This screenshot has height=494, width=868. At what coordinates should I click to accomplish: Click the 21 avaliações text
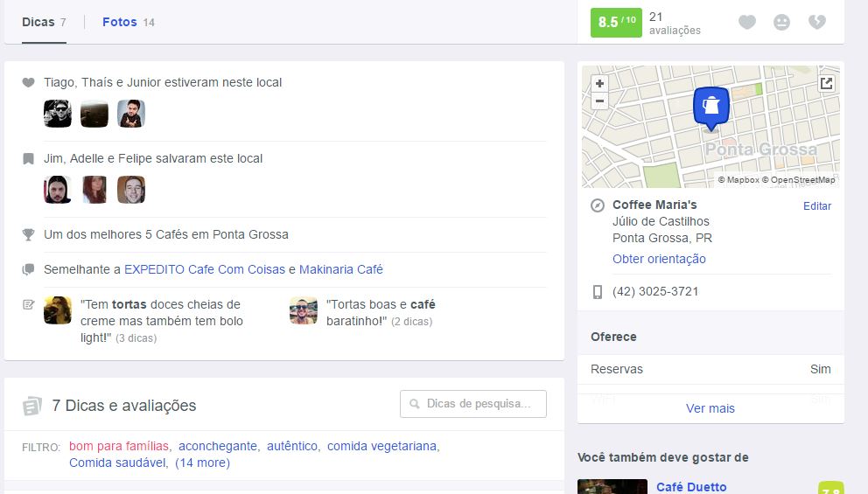pos(675,24)
